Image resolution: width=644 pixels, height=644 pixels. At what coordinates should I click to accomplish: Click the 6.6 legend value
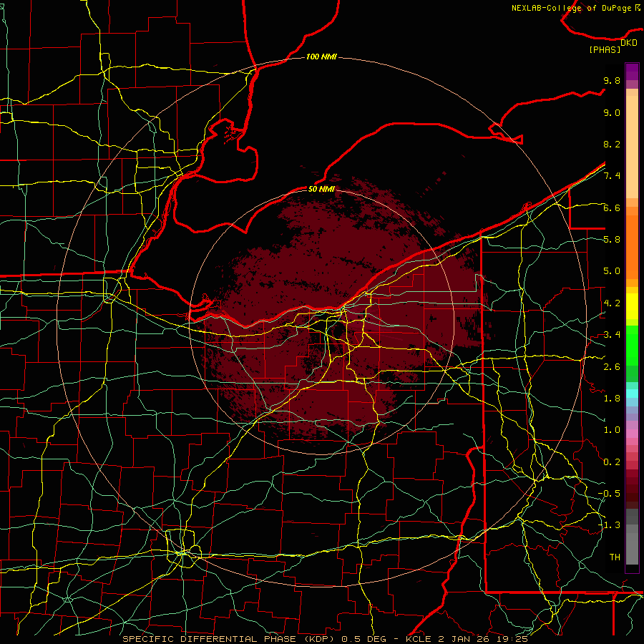coord(612,208)
